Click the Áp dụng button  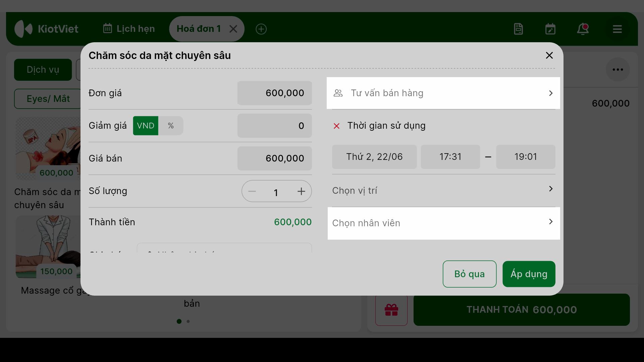click(529, 274)
